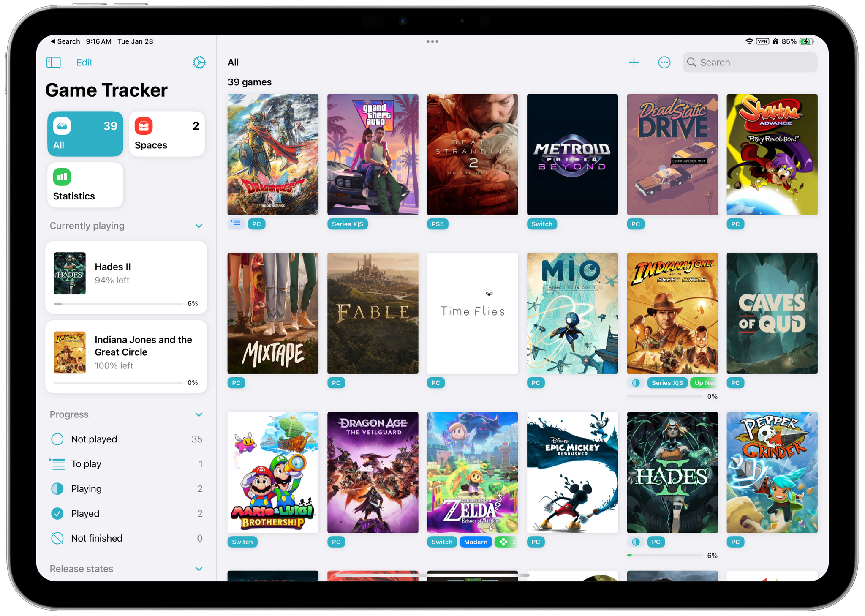The image size is (865, 616).
Task: Go back to Search in status bar
Action: tap(65, 41)
